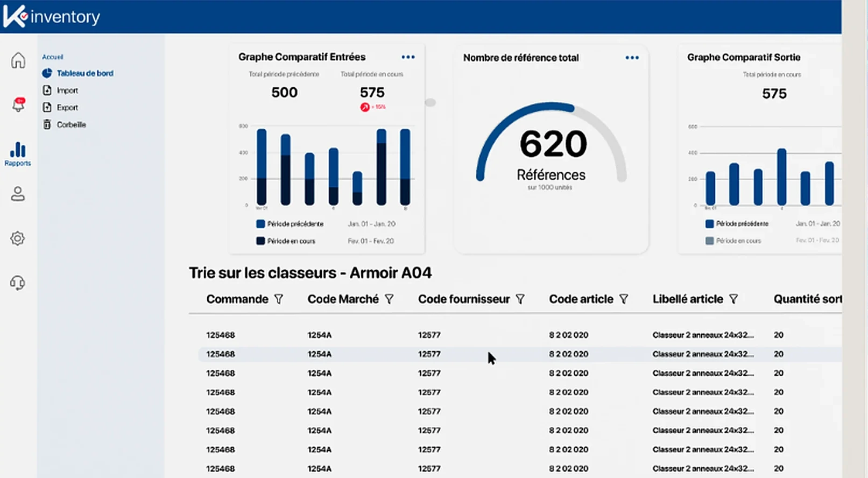Image resolution: width=868 pixels, height=478 pixels.
Task: Click the Import file icon
Action: tap(47, 90)
